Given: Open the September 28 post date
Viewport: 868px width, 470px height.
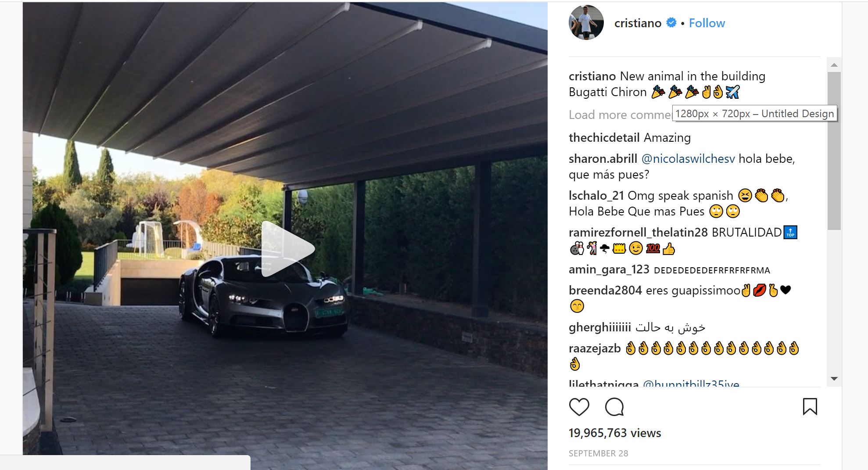Looking at the screenshot, I should pos(598,453).
